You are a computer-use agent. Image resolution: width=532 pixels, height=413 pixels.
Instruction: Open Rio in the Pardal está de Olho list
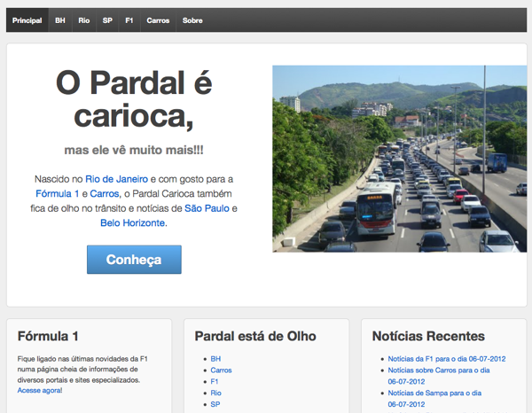(x=215, y=393)
